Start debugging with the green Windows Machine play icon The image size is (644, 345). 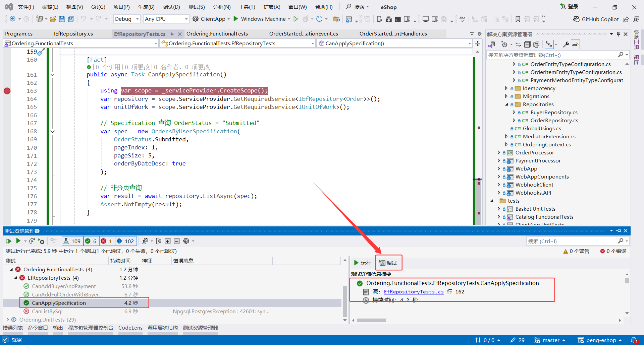pos(236,19)
